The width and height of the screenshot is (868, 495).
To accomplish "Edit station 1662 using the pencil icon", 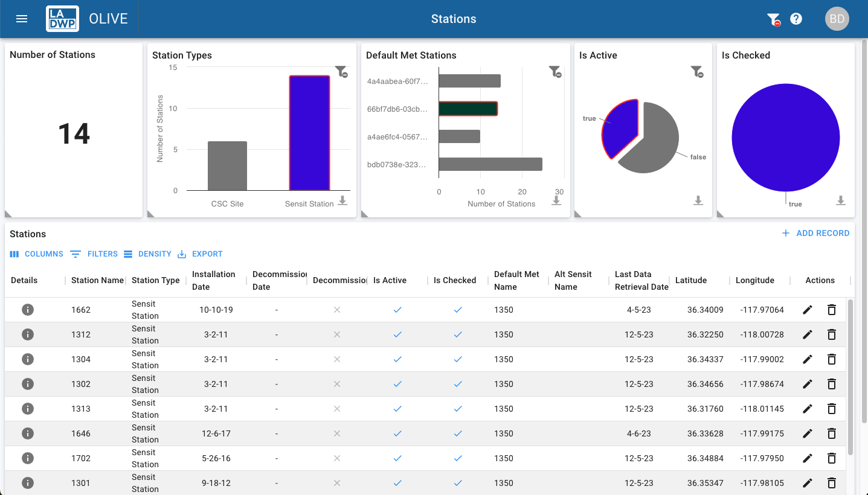I will (x=808, y=310).
